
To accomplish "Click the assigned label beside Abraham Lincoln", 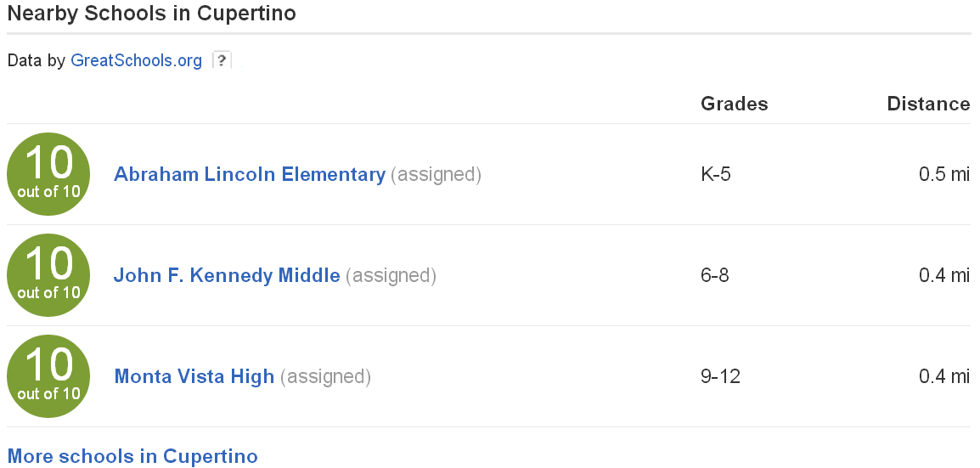I will (436, 174).
